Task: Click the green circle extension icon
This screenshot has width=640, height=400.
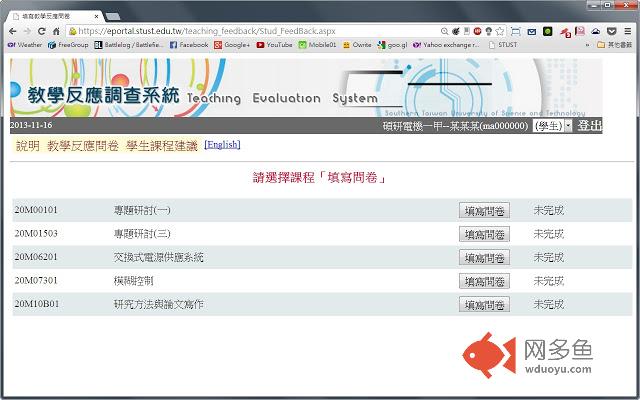Action: pyautogui.click(x=548, y=31)
